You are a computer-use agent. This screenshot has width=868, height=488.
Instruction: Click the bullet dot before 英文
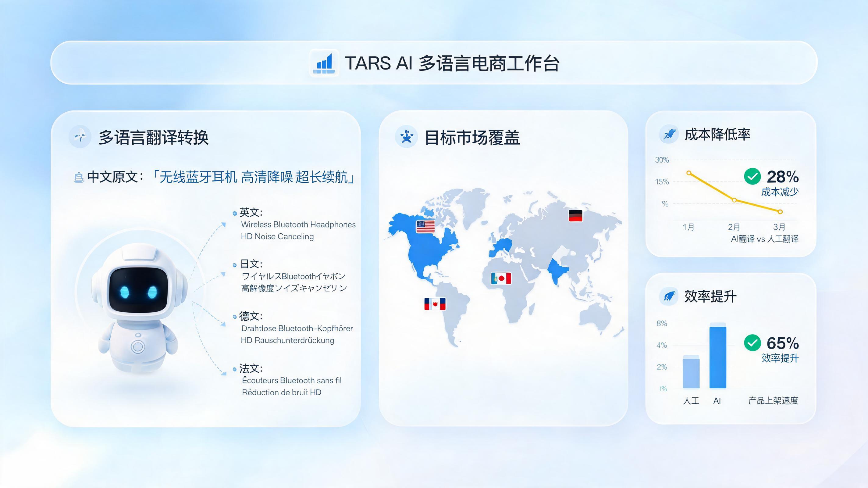click(x=234, y=213)
